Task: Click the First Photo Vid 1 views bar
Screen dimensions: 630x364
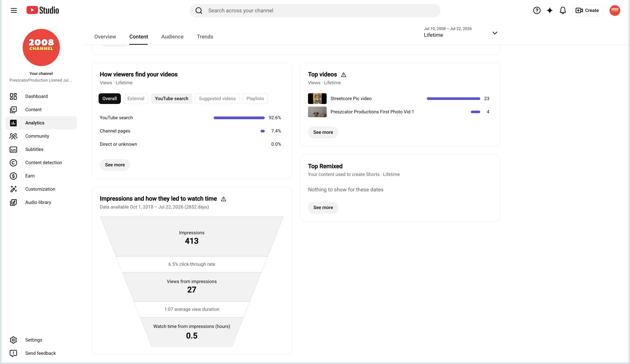Action: 475,112
